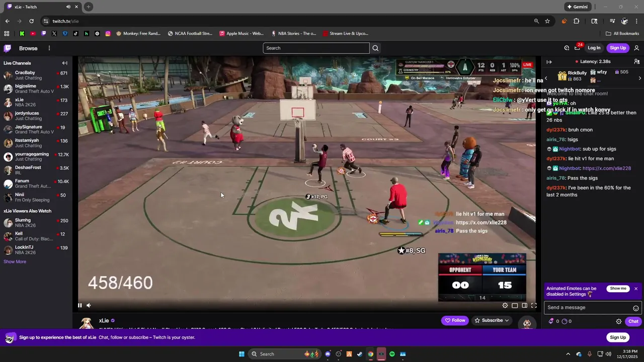Image resolution: width=644 pixels, height=362 pixels.
Task: Collapse the chat panel with arrow icon
Action: tap(549, 62)
